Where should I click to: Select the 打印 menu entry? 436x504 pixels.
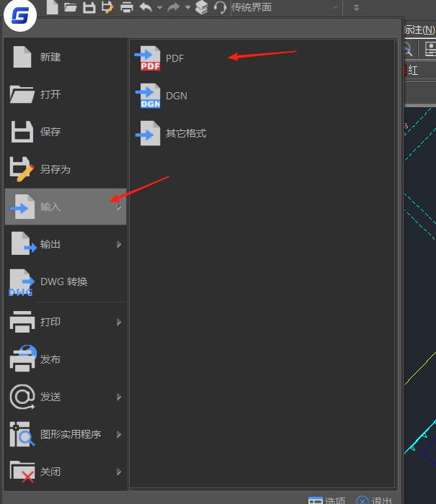click(66, 322)
